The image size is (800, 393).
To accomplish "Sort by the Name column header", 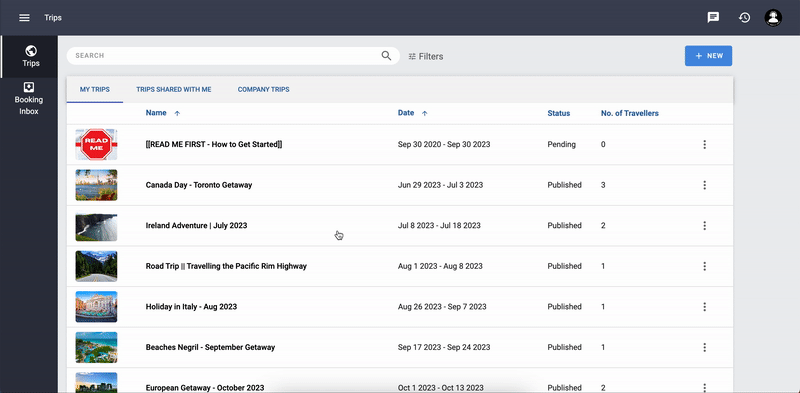I will (163, 113).
